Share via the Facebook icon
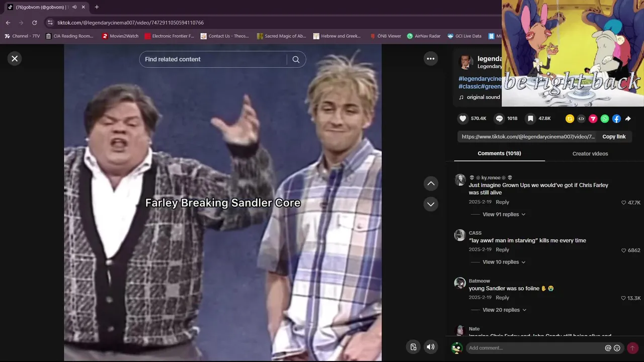The height and width of the screenshot is (362, 644). click(616, 119)
